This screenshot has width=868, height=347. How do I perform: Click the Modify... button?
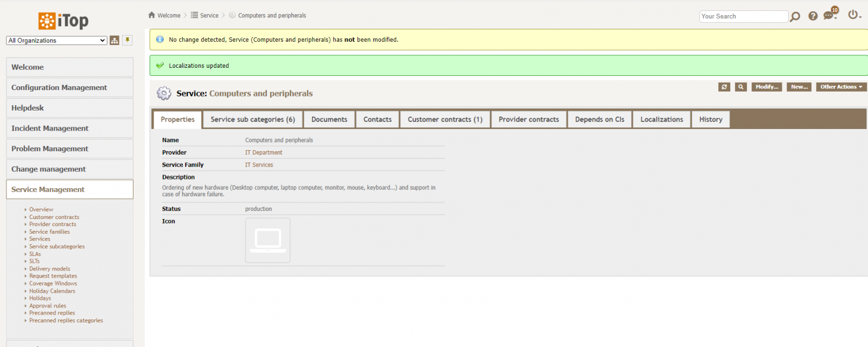[x=767, y=87]
